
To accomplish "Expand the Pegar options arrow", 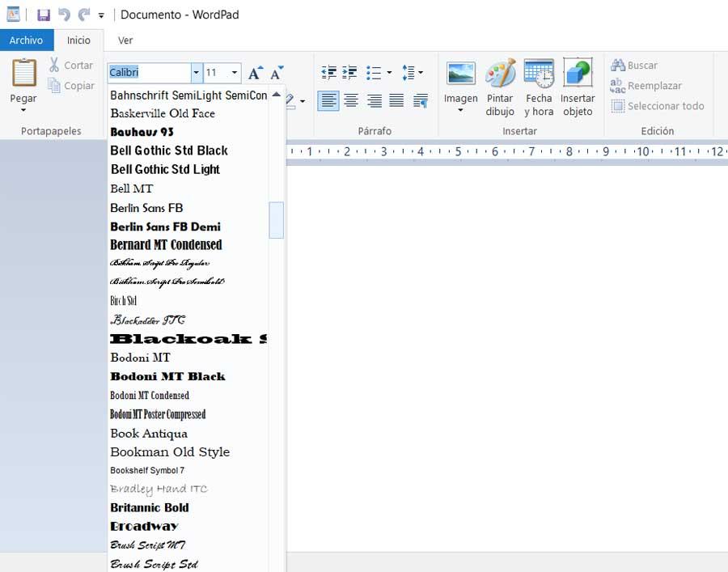I will [x=23, y=111].
